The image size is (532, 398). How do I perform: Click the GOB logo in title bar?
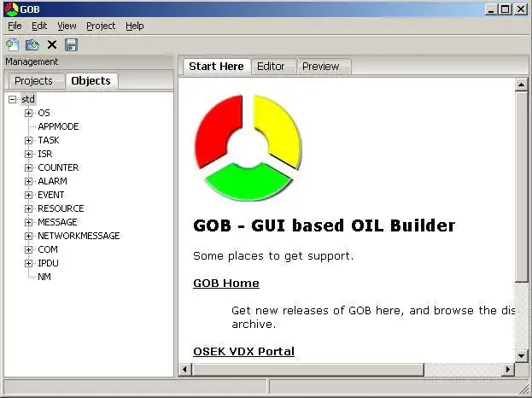11,9
